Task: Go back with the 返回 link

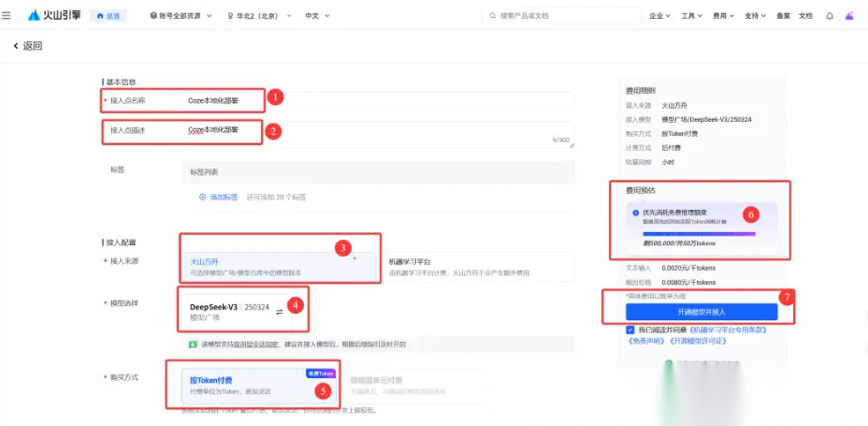Action: (28, 46)
